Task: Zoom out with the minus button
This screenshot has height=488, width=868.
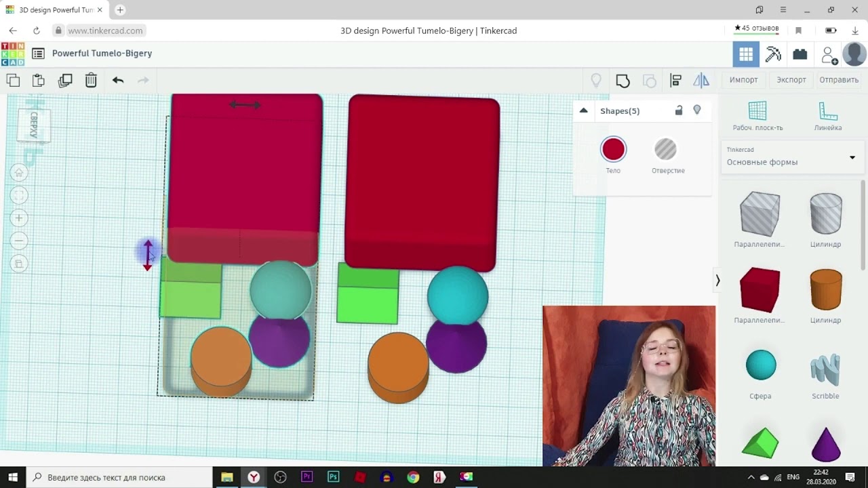Action: point(19,240)
